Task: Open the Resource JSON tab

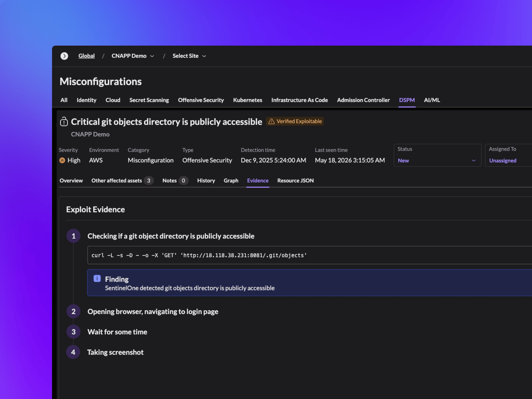Action: 295,181
